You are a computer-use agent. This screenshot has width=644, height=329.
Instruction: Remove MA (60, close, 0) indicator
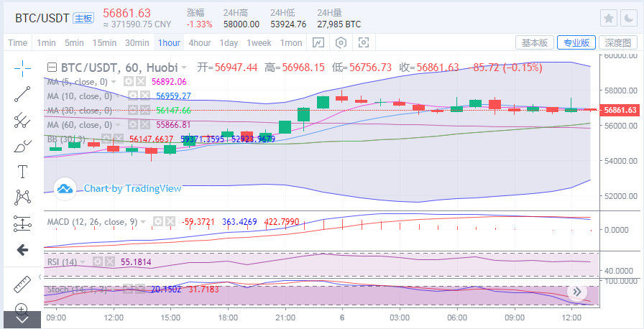144,124
